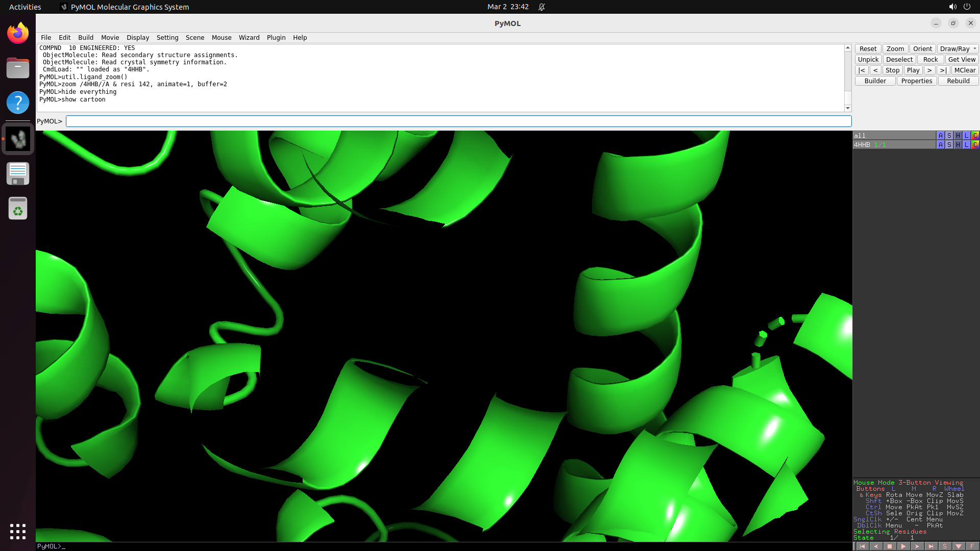The image size is (980, 551).
Task: Click the down arrow in the movie controls
Action: 958,546
